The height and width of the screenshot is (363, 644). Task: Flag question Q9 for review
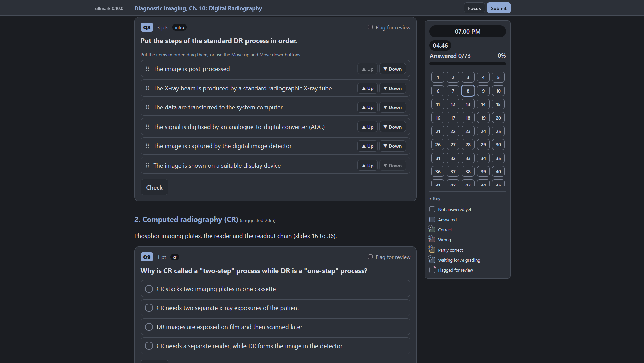pos(370,257)
